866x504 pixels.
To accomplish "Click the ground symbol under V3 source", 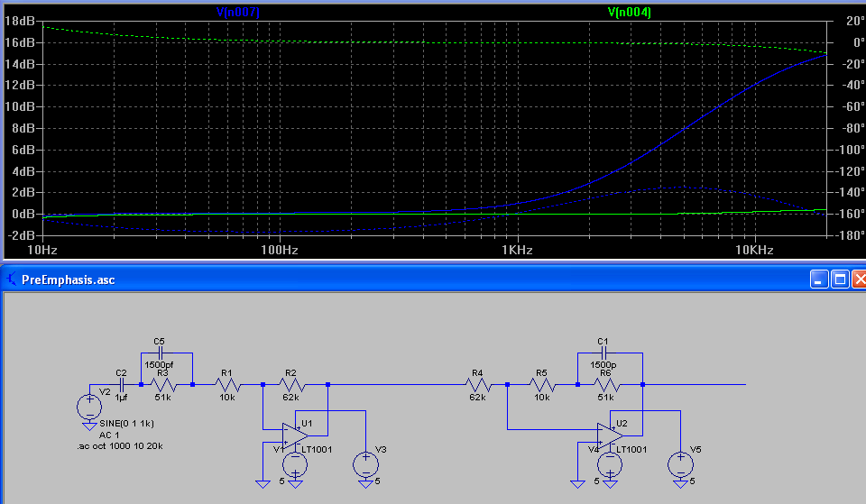I will pyautogui.click(x=365, y=484).
